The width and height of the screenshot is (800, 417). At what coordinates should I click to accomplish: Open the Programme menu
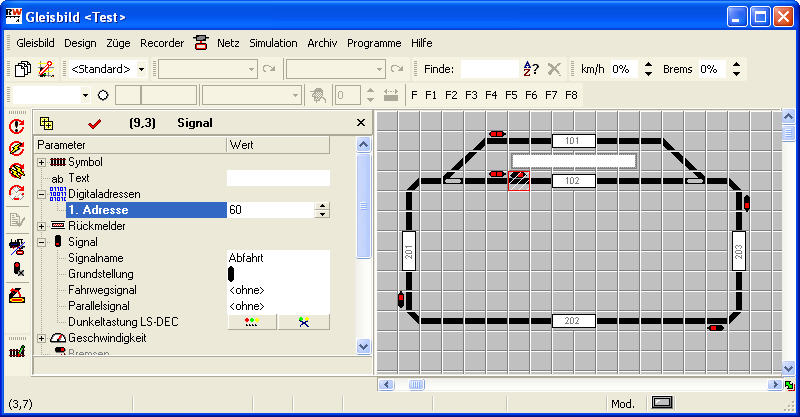374,43
